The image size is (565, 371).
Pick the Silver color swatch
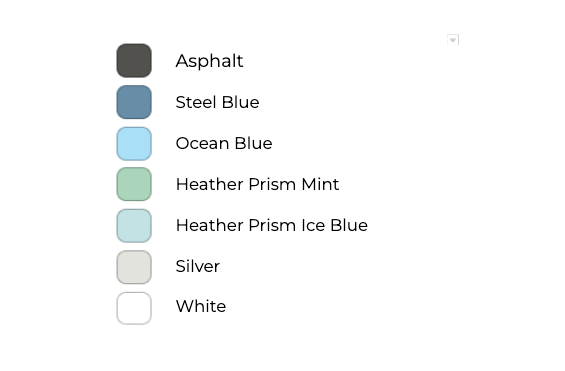tap(134, 267)
